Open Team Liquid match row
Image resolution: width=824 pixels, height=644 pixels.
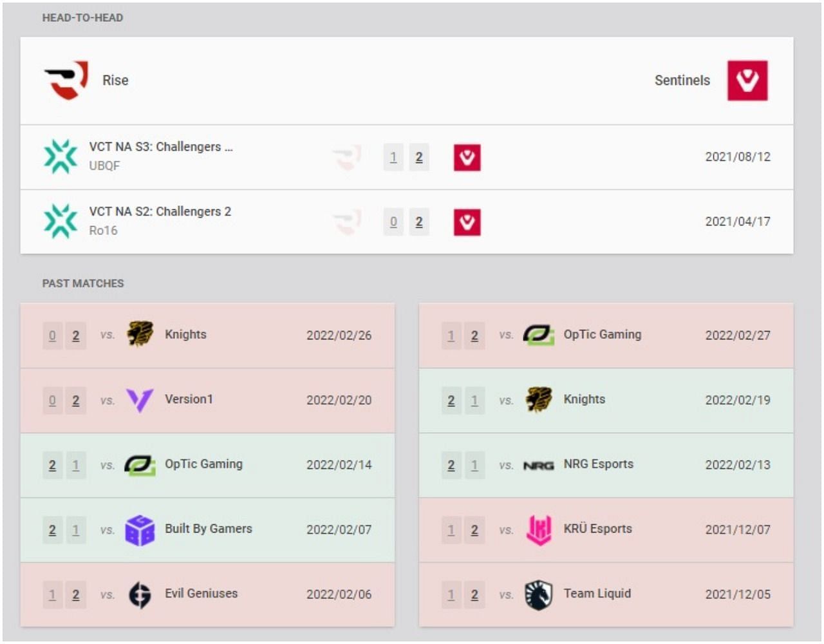click(606, 594)
